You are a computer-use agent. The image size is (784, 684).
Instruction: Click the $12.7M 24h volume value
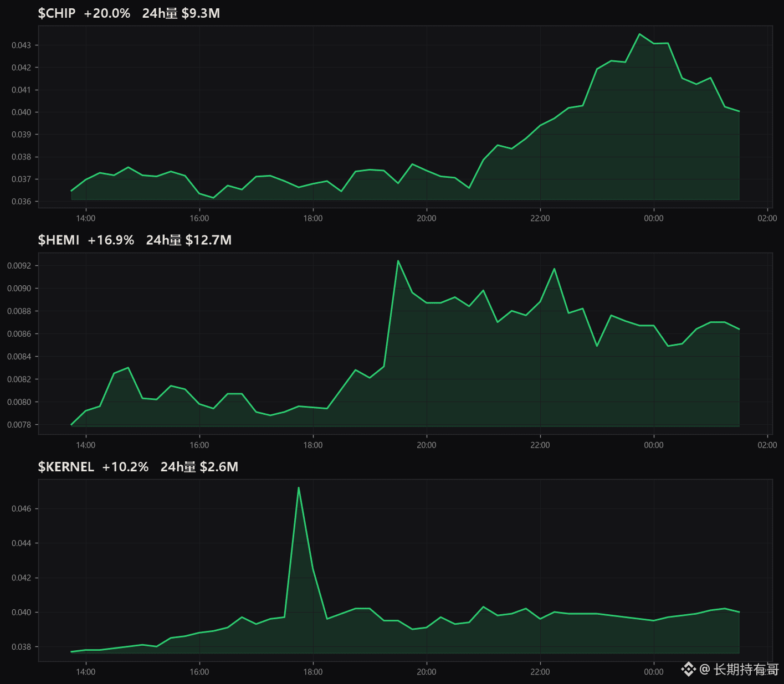(x=208, y=240)
